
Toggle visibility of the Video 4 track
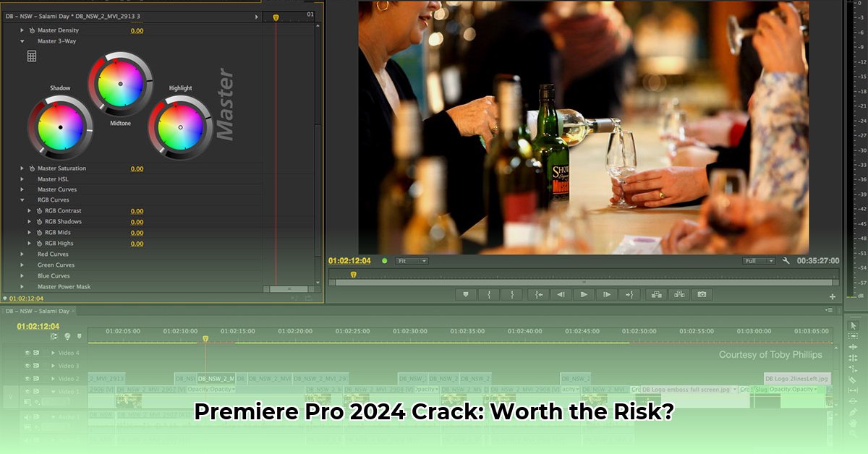click(x=27, y=353)
